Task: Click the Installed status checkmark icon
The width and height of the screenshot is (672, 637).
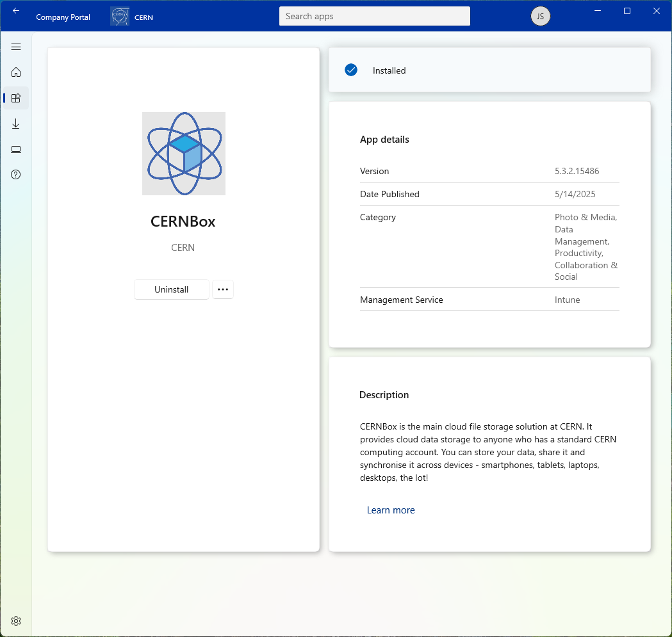Action: (x=351, y=70)
